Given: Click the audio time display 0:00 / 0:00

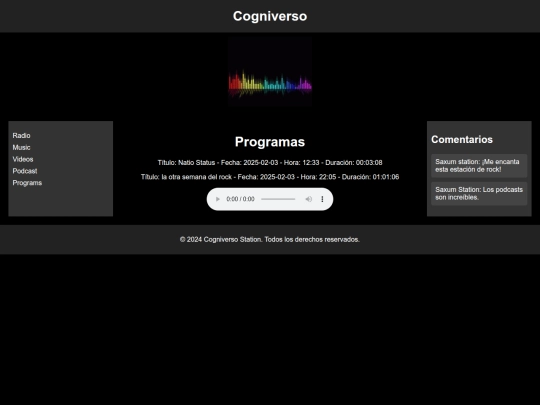Looking at the screenshot, I should (x=240, y=199).
